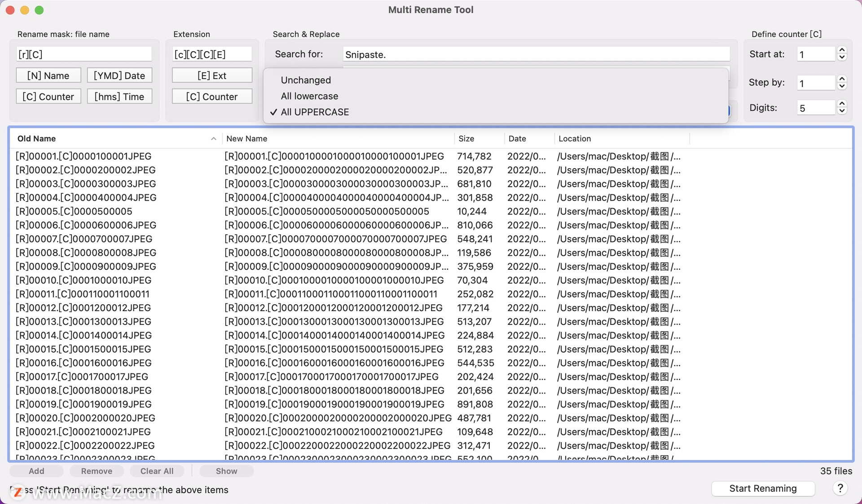Edit the Step by number field
The height and width of the screenshot is (504, 862).
816,83
